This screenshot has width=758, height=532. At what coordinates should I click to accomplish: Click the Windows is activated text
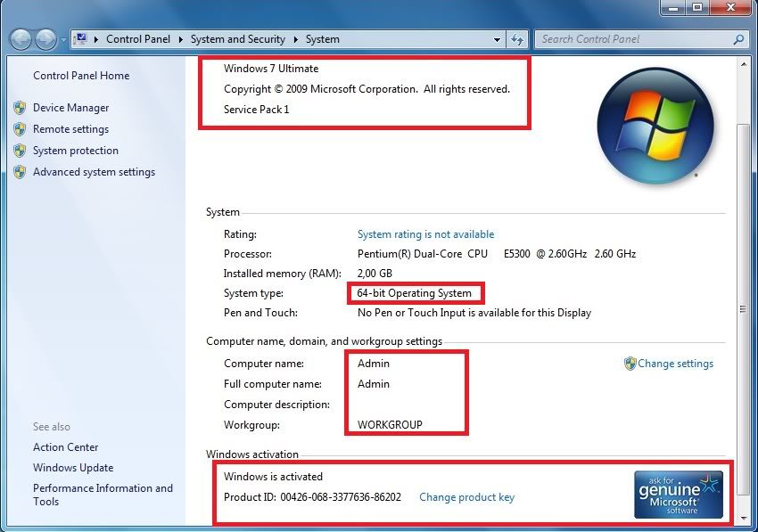click(273, 477)
